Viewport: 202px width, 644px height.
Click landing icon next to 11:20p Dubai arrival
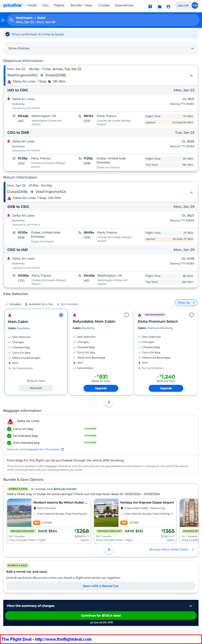80,158
